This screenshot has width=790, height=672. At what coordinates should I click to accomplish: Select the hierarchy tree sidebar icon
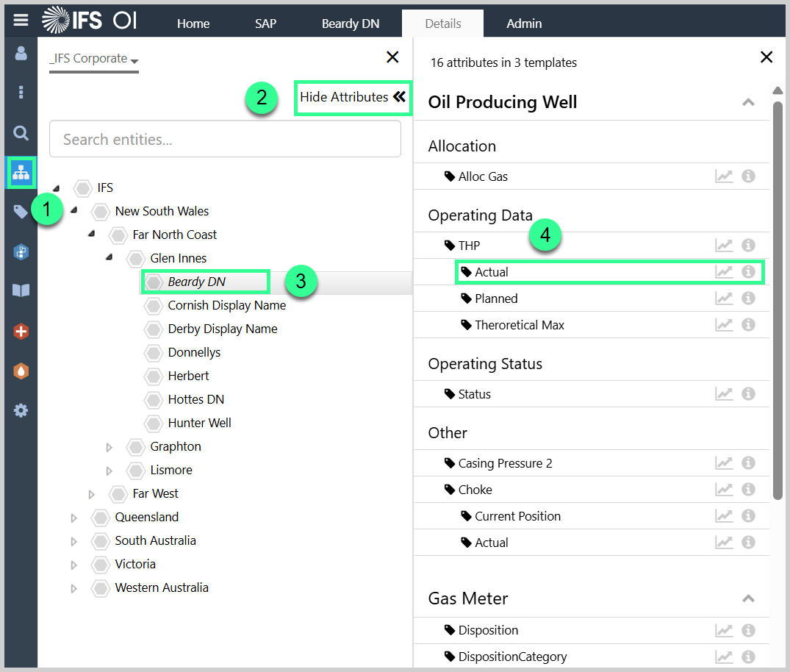click(21, 172)
